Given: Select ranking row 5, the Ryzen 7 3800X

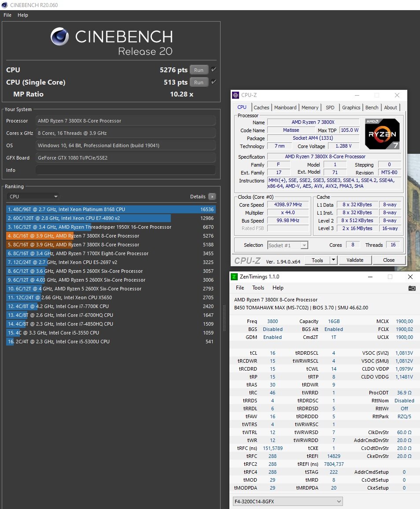Looking at the screenshot, I should (111, 245).
